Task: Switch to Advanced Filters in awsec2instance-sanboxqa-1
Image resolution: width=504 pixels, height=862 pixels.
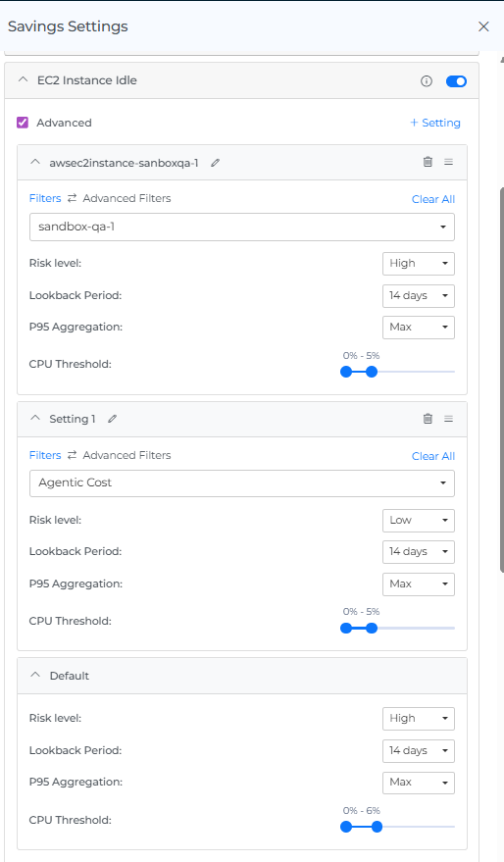Action: [x=126, y=198]
